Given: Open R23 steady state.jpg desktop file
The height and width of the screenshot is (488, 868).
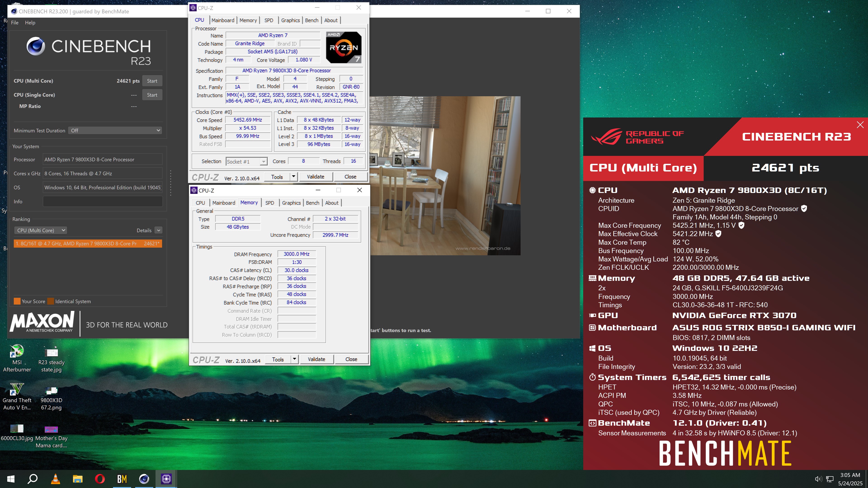Looking at the screenshot, I should click(51, 358).
